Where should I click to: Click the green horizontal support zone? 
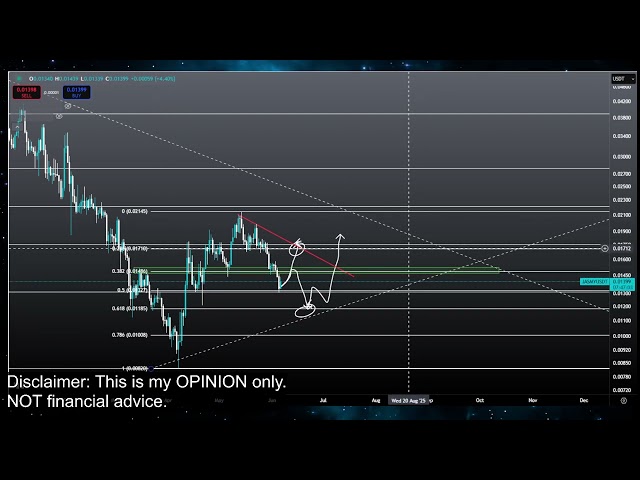click(x=400, y=270)
